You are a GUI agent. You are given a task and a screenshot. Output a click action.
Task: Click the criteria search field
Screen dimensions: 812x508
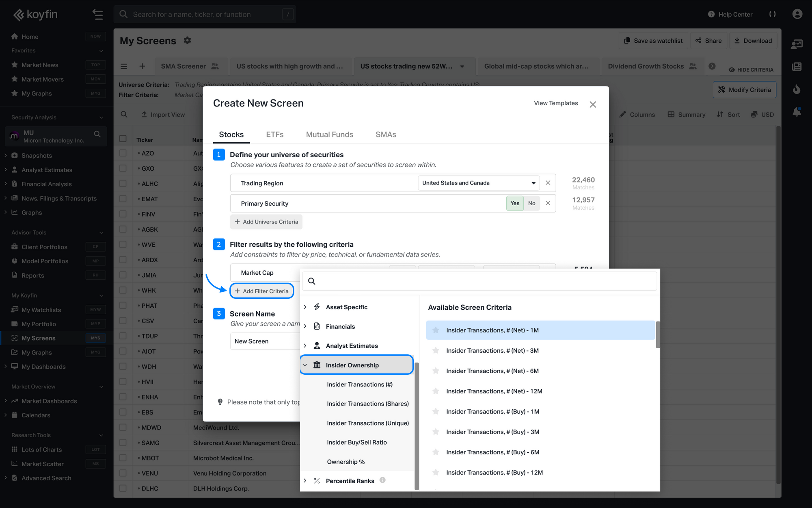click(479, 281)
